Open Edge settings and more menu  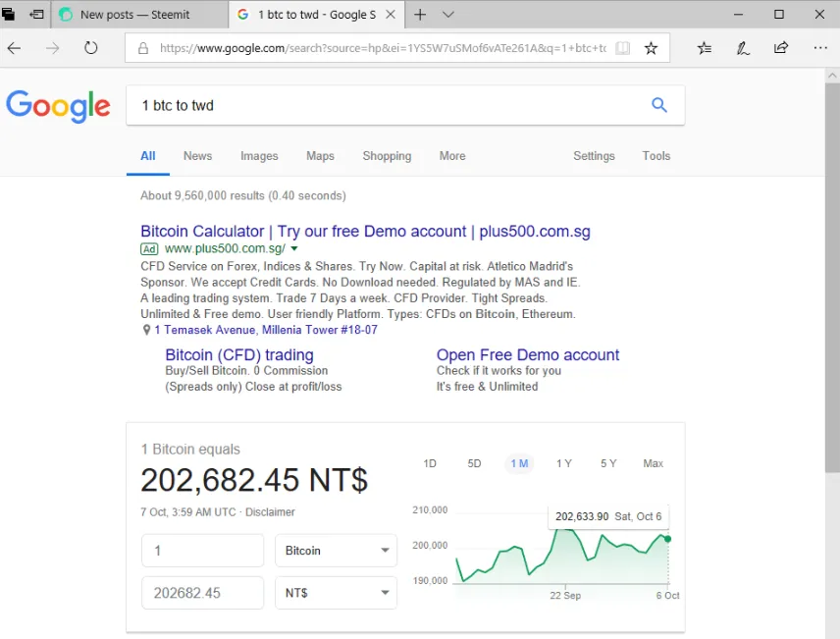(820, 48)
